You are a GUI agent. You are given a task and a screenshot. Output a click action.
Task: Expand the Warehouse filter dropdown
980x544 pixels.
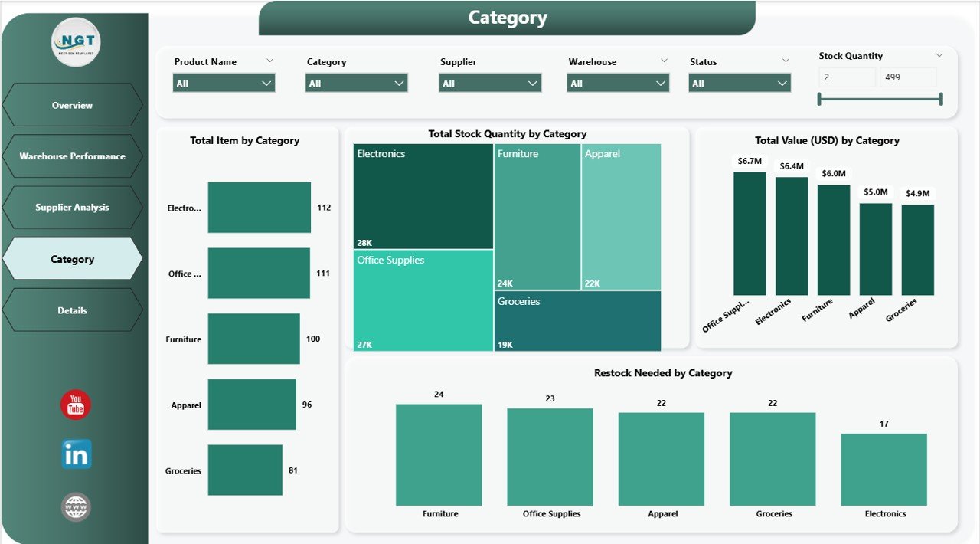tap(618, 84)
